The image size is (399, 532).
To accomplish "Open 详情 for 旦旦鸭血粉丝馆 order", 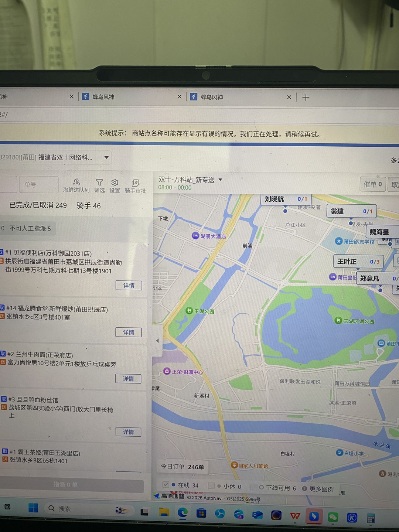I will click(128, 432).
